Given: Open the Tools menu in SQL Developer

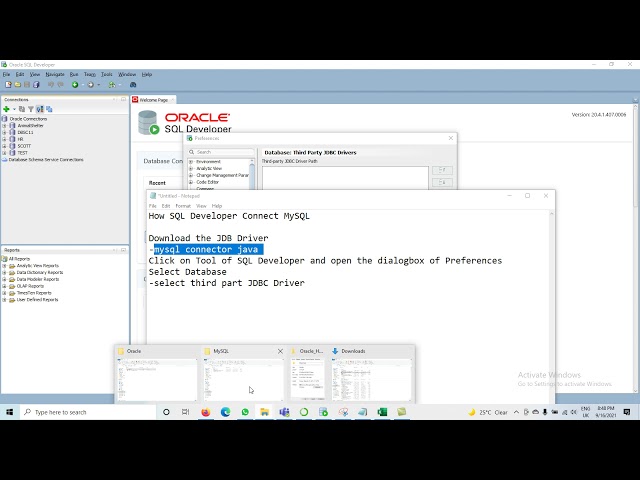Looking at the screenshot, I should [107, 74].
